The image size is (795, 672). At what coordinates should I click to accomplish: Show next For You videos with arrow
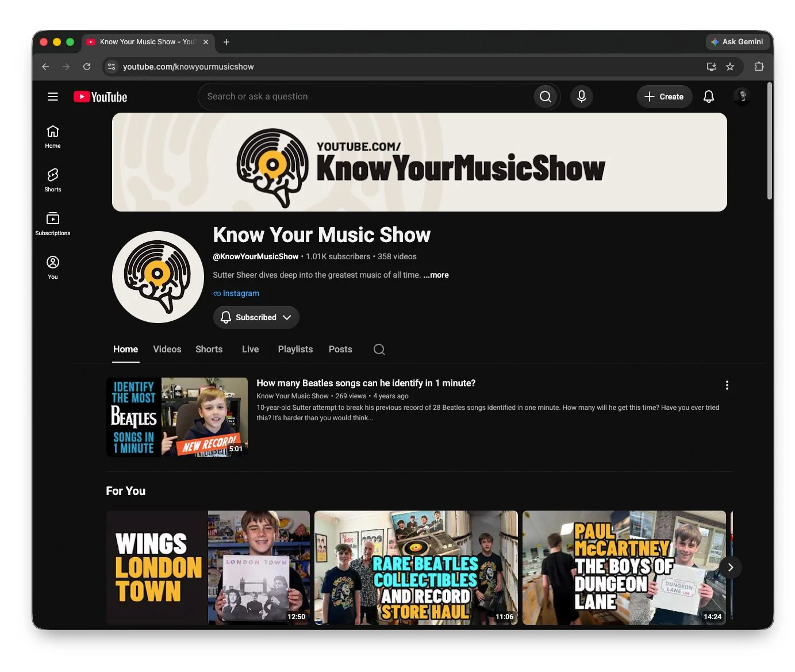click(x=731, y=567)
